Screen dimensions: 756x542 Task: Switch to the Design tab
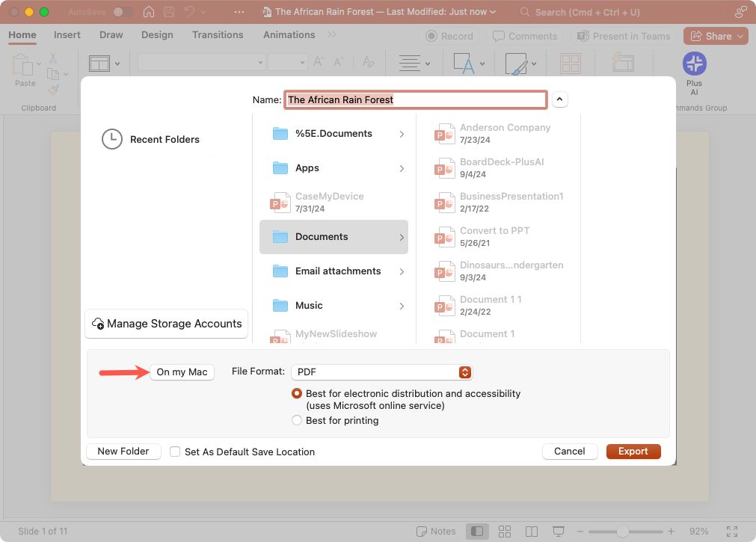click(157, 34)
